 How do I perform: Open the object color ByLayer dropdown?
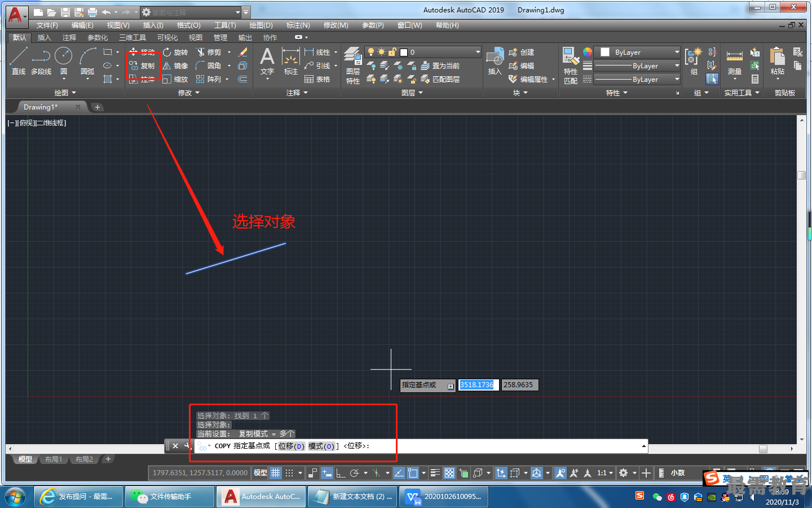pos(638,52)
